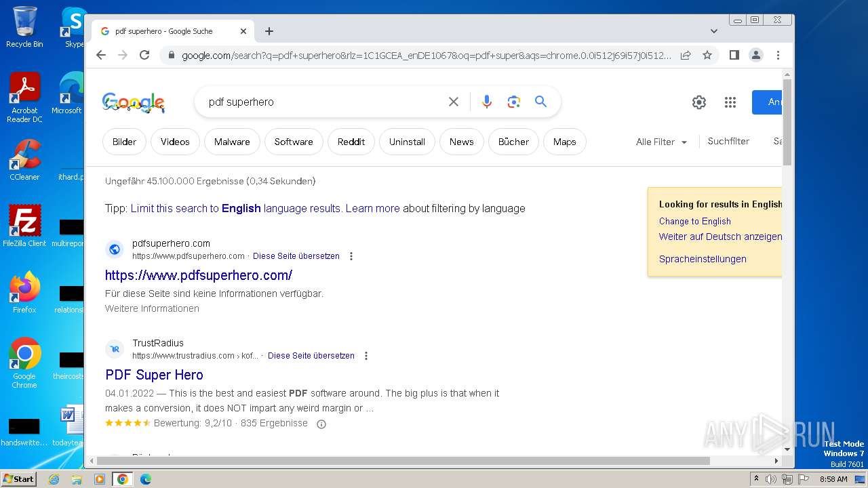Open the tab search chevron
The width and height of the screenshot is (868, 488).
713,31
